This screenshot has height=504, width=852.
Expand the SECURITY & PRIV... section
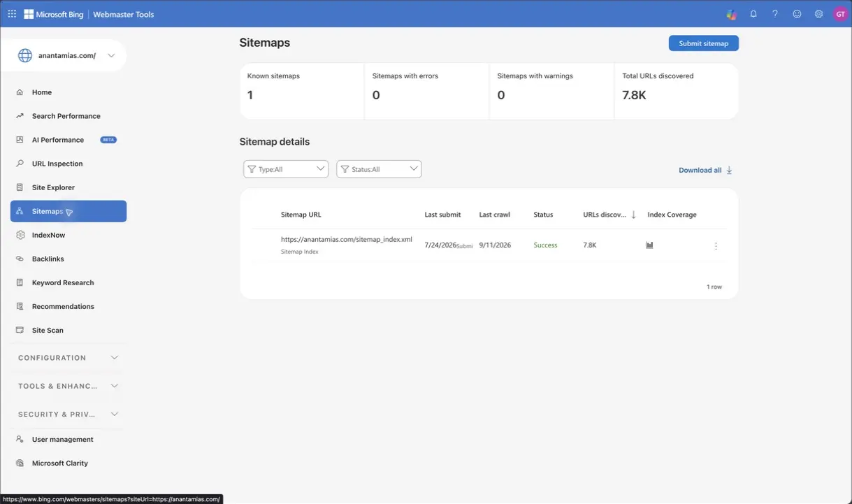[68, 414]
